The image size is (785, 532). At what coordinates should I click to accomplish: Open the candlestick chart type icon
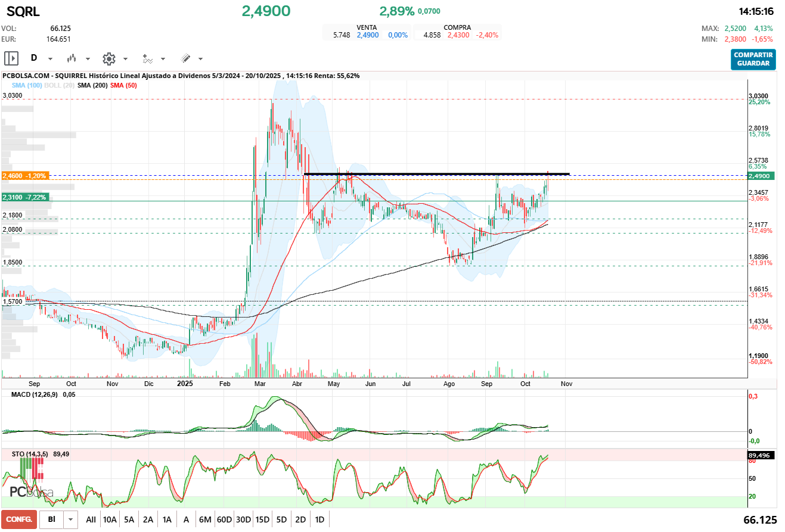72,58
